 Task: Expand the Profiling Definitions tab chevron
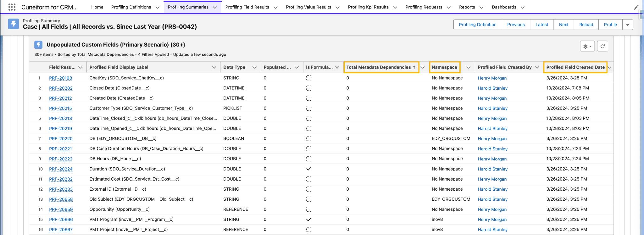(158, 7)
